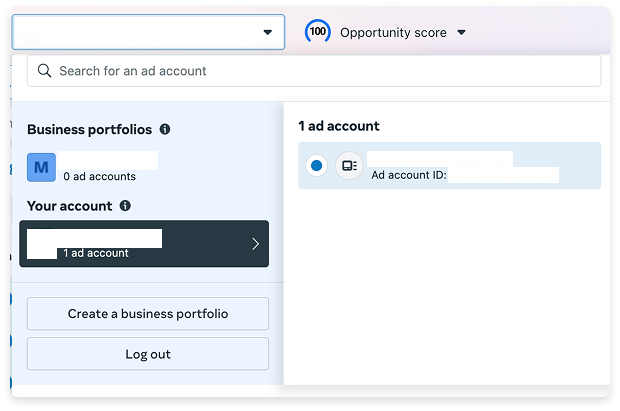Click the magnifier search icon
The image size is (620, 411).
tap(44, 71)
